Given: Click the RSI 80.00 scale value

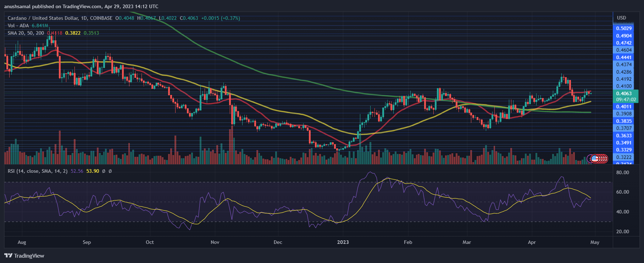Looking at the screenshot, I should pyautogui.click(x=622, y=172).
